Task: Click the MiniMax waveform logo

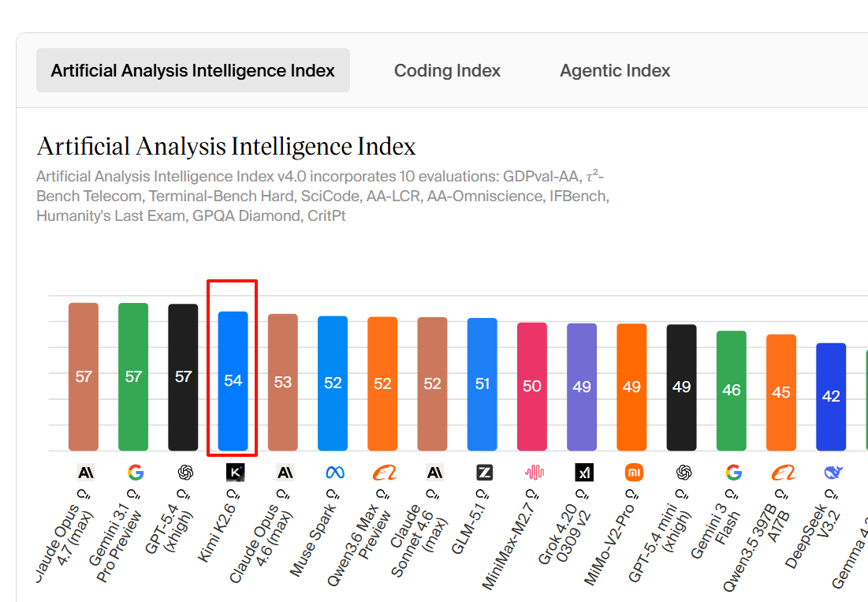Action: click(535, 473)
